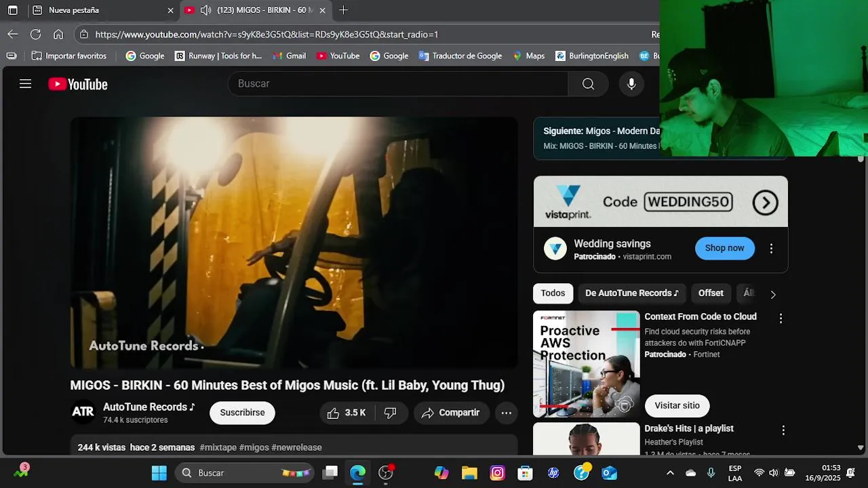Open Drake's Hits | a playlist title
868x488 pixels.
click(689, 428)
